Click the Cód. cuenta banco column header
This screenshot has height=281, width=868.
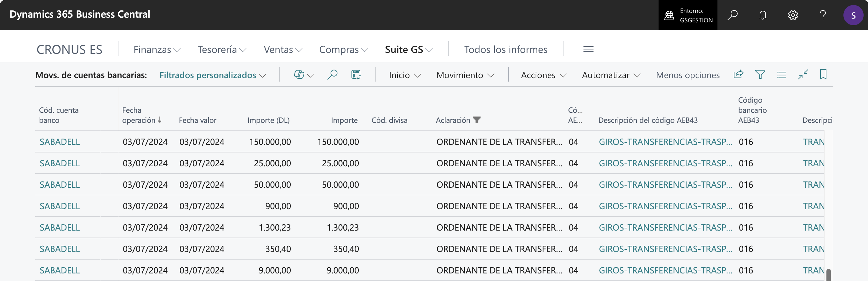(59, 115)
